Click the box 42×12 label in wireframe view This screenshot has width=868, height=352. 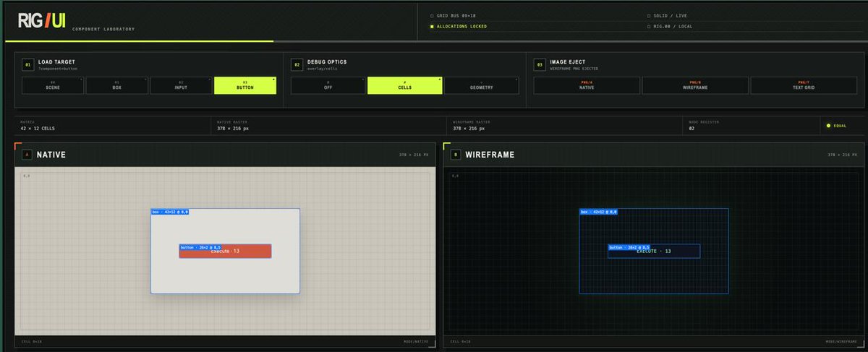[599, 212]
